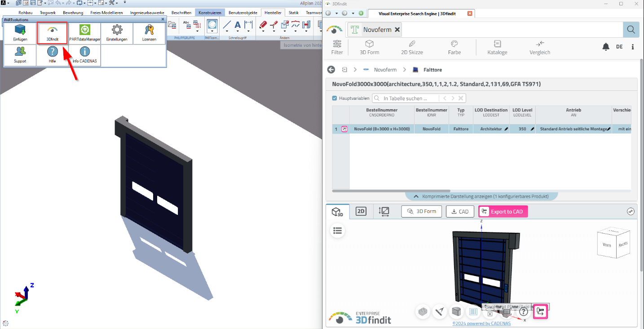Viewport: 644px width, 329px height.
Task: Open the Konstruieren ribbon tab
Action: (x=210, y=13)
